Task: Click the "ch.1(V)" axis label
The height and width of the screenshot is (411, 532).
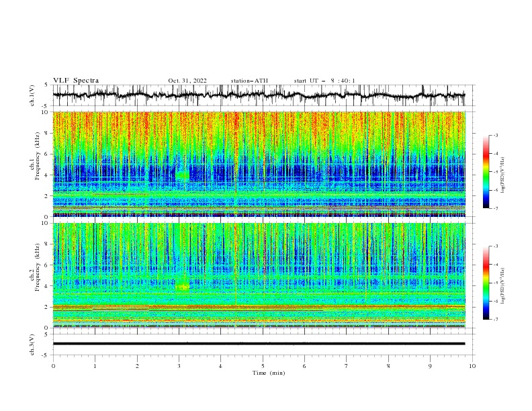Action: click(x=32, y=95)
